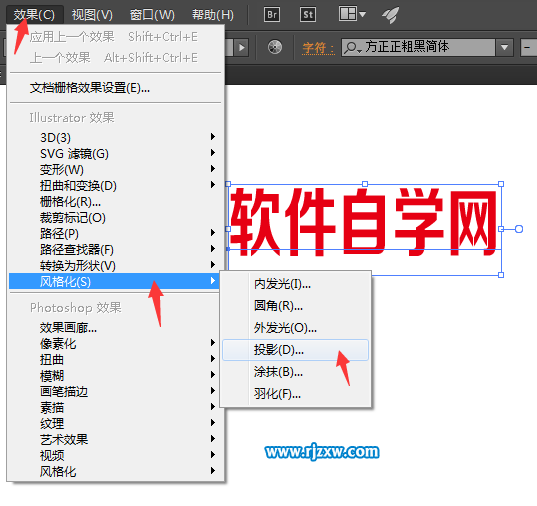Viewport: 537px width, 506px height.
Task: Expand the 模糊 submenu
Action: (x=115, y=375)
